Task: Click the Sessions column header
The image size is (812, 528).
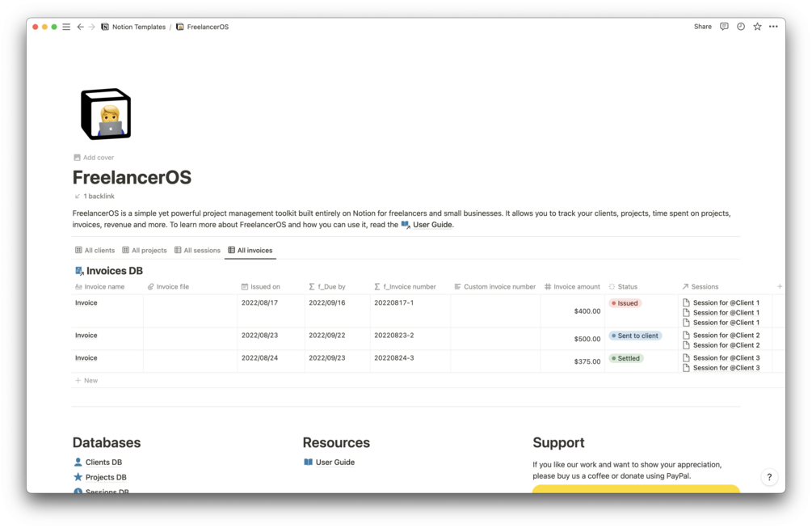Action: pyautogui.click(x=725, y=286)
